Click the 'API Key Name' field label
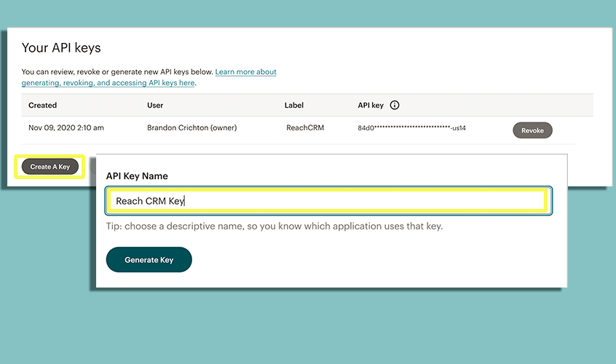The height and width of the screenshot is (364, 616). click(137, 176)
